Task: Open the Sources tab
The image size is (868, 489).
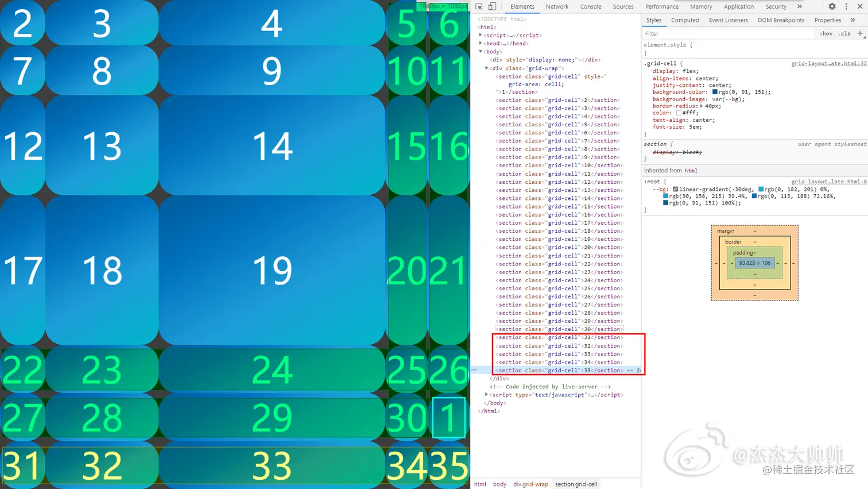Action: [623, 7]
